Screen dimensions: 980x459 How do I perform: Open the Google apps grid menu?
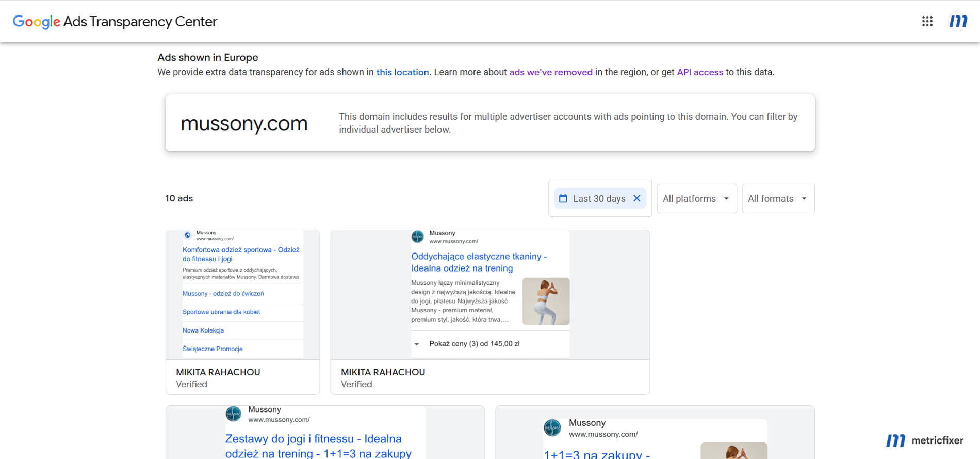(x=927, y=21)
